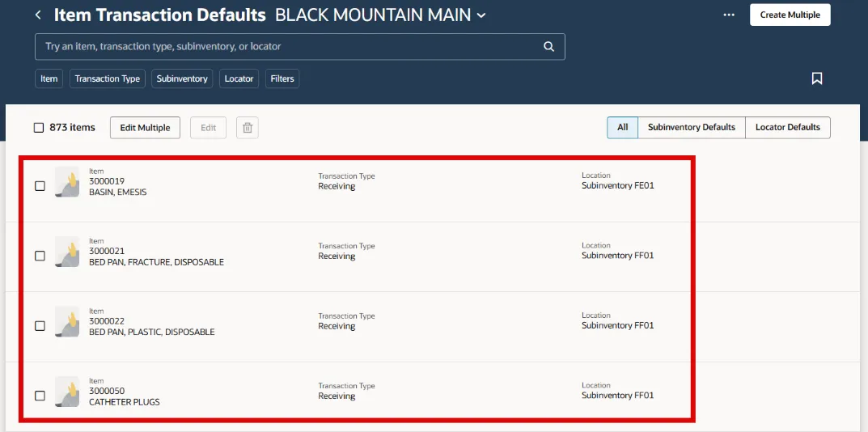868x432 pixels.
Task: Select the 3000021 item number text
Action: [107, 251]
